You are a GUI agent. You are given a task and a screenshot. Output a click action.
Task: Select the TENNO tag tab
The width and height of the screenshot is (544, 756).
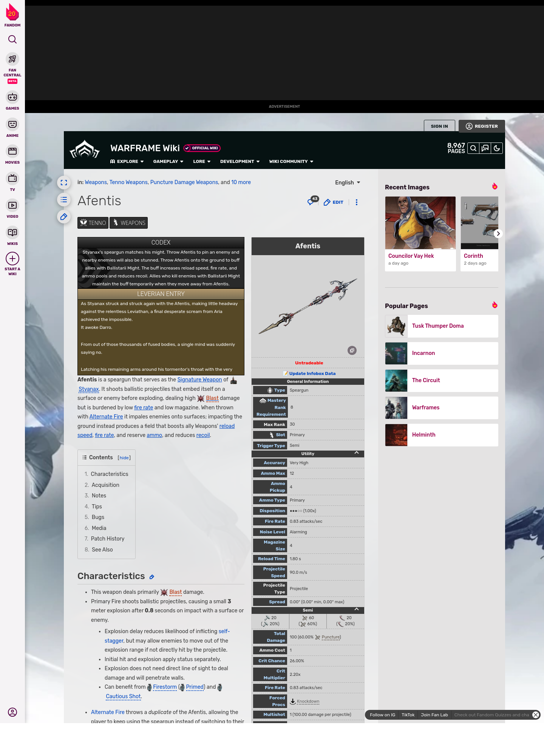(93, 223)
